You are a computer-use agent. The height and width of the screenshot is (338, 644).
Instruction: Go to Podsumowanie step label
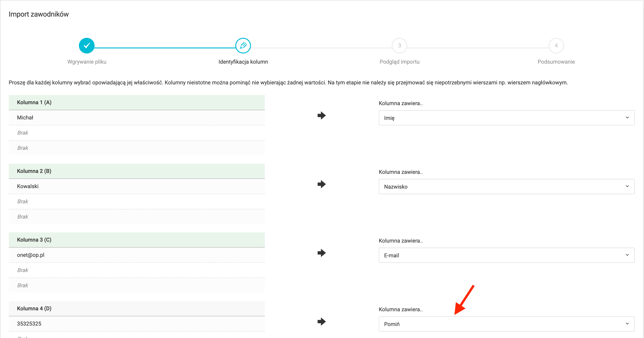[556, 62]
